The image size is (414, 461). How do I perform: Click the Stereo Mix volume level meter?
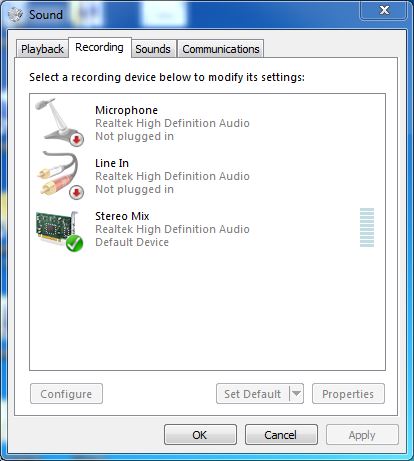pos(367,228)
